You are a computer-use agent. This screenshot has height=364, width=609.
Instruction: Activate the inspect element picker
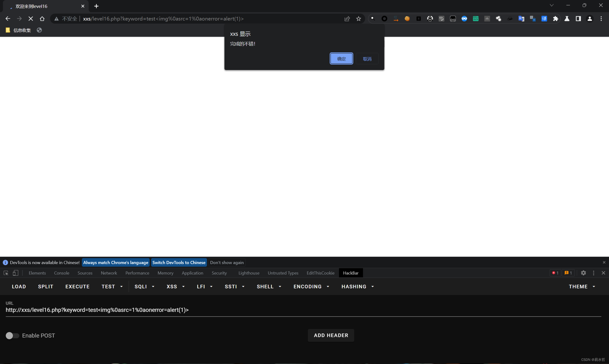(x=6, y=273)
